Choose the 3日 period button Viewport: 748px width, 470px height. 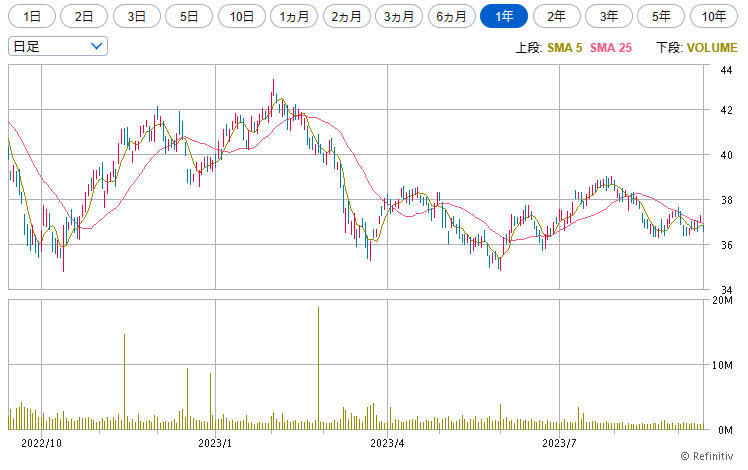(x=137, y=16)
